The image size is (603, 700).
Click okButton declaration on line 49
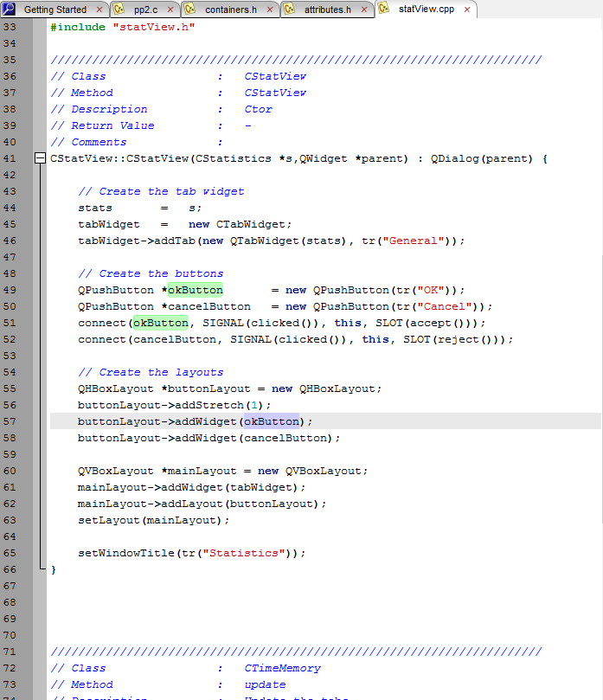[x=195, y=290]
